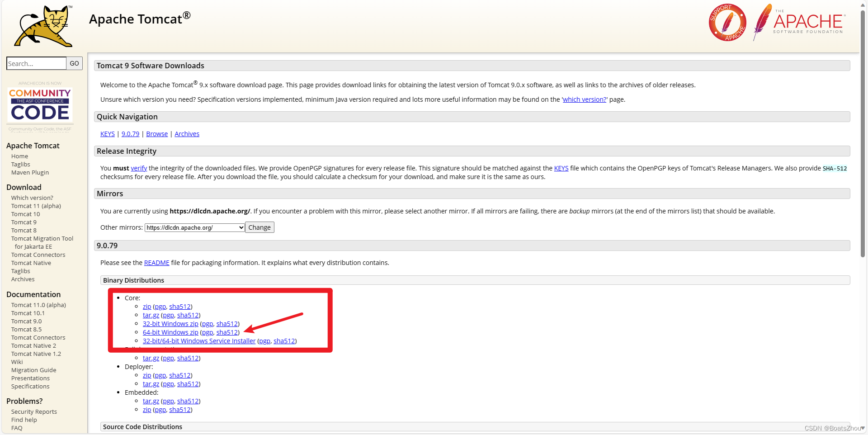The image size is (868, 435).
Task: Open the README file link
Action: pyautogui.click(x=156, y=263)
